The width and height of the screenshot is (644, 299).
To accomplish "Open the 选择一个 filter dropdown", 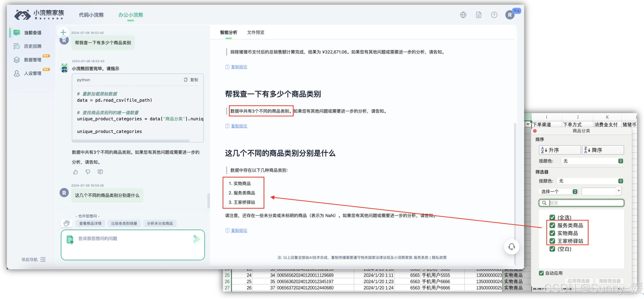I will [558, 191].
